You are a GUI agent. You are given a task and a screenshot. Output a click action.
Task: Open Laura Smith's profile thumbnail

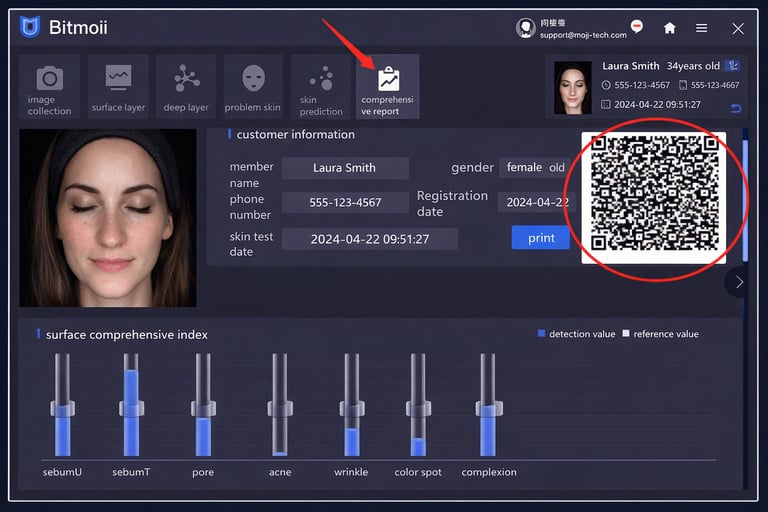pos(573,88)
